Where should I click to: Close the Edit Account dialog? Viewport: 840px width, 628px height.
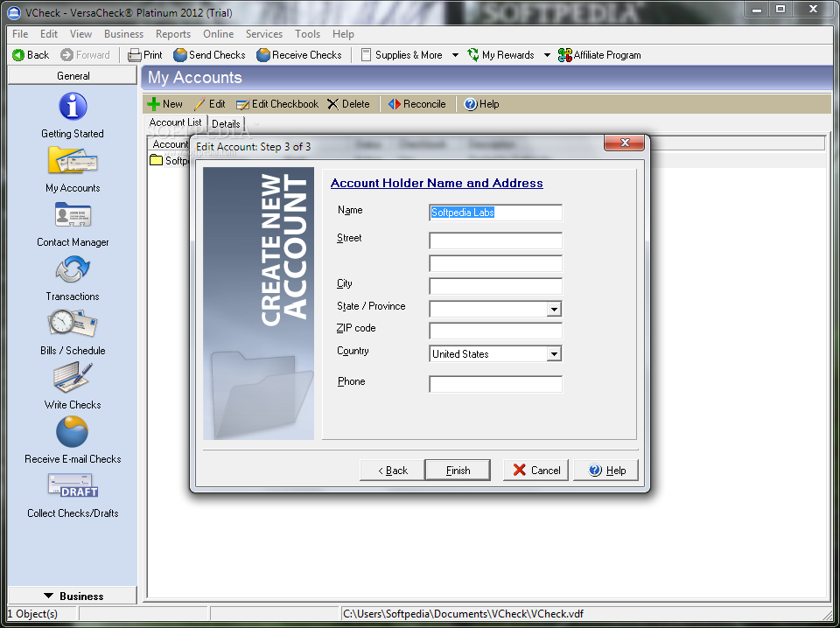click(624, 143)
